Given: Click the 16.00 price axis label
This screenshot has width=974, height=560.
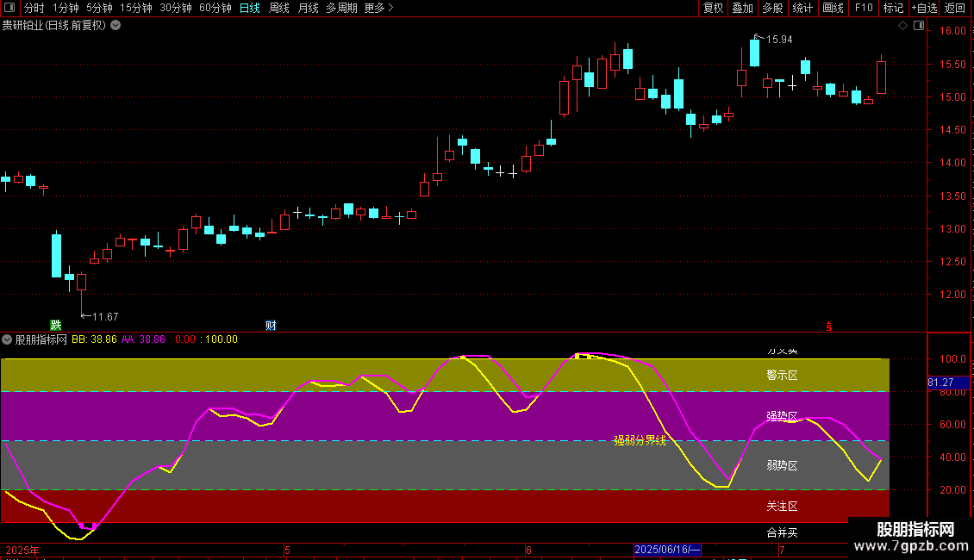Looking at the screenshot, I should click(952, 31).
